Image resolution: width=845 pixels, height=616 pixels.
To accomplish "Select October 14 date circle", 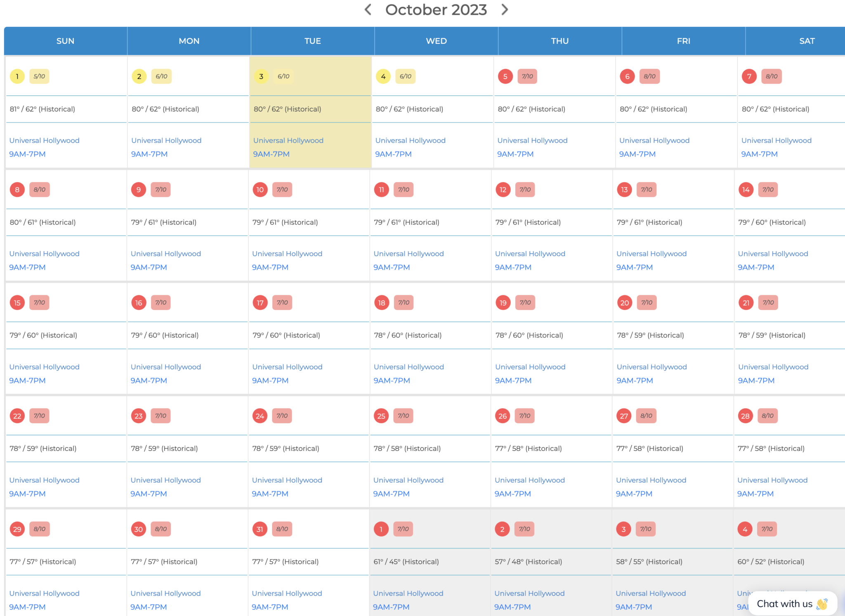I will coord(746,190).
